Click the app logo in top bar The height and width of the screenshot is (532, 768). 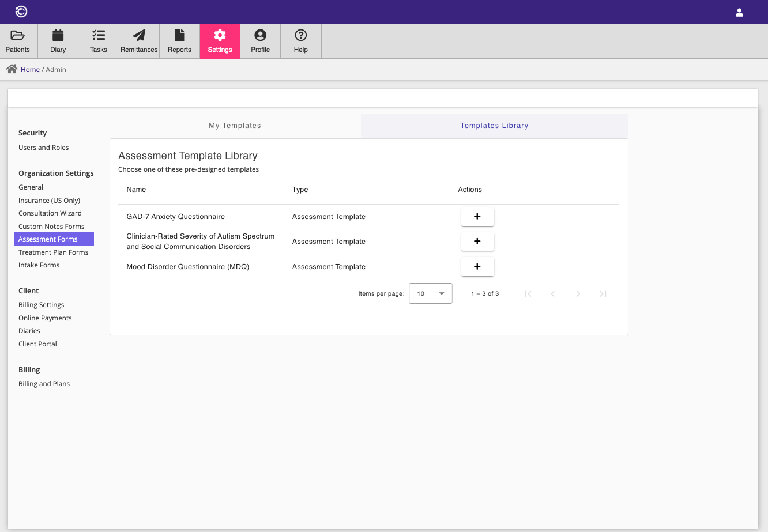(21, 12)
